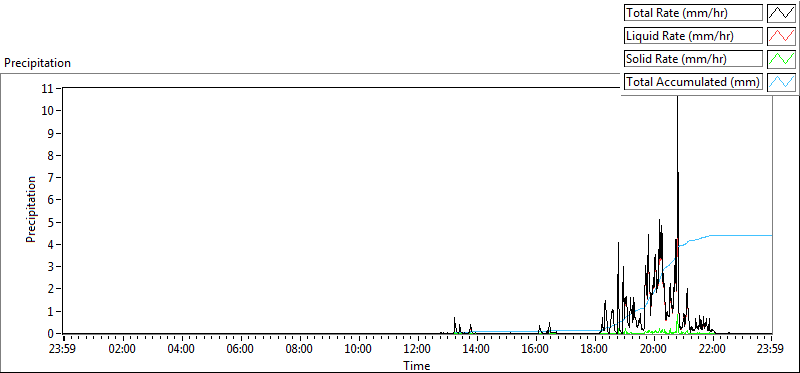Click the 12:00 time label
The height and width of the screenshot is (373, 800).
tap(417, 350)
